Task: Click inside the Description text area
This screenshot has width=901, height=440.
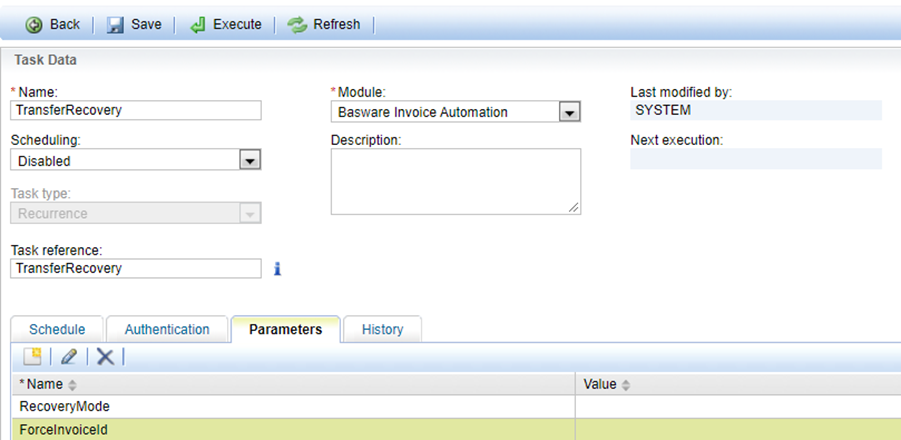Action: [x=455, y=181]
